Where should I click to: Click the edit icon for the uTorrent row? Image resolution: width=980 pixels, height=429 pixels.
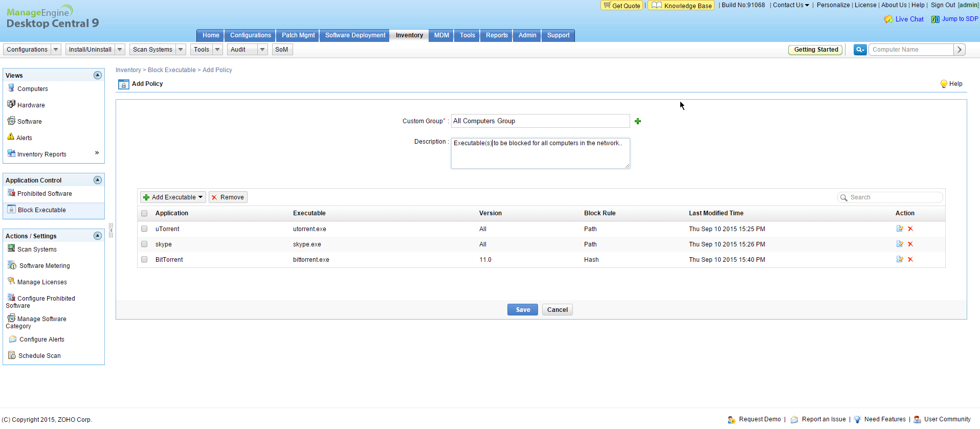pos(900,229)
